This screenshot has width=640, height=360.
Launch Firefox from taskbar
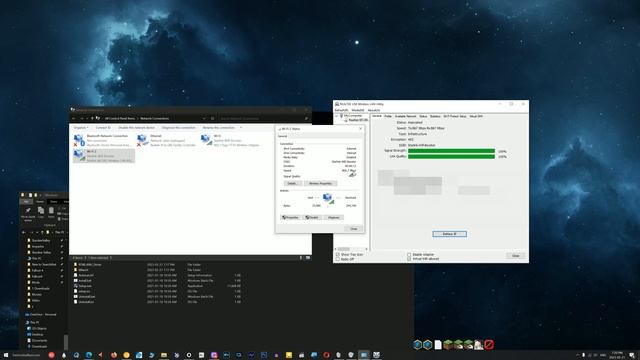pos(113,355)
